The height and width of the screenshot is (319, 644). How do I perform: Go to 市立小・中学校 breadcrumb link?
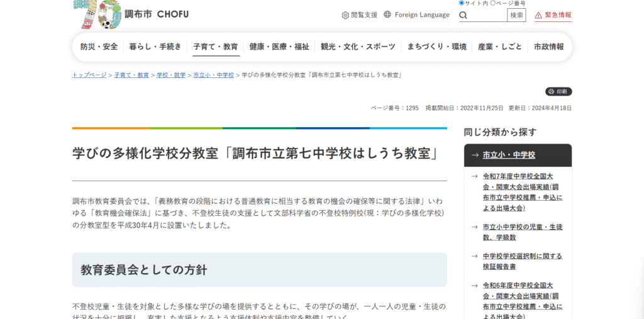point(214,76)
